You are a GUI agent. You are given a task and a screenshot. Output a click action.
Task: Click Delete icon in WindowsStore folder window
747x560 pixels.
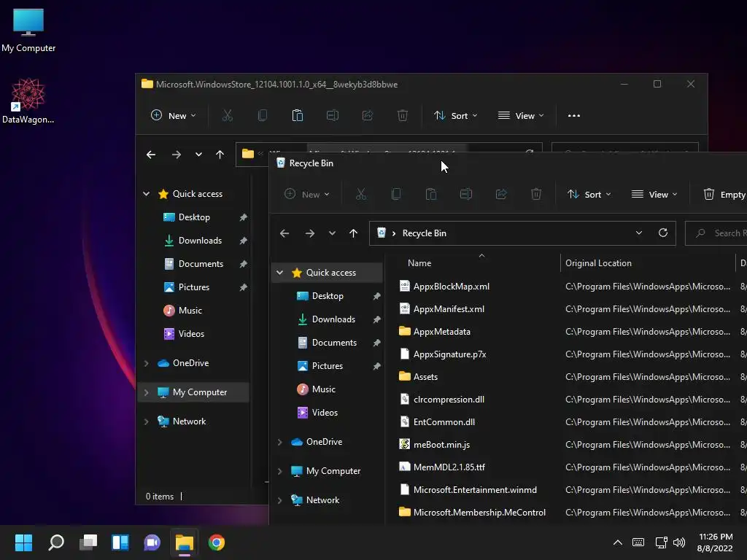(403, 115)
